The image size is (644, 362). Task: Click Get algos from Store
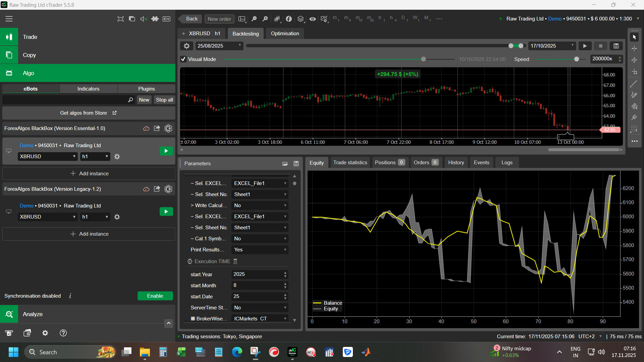coord(89,113)
